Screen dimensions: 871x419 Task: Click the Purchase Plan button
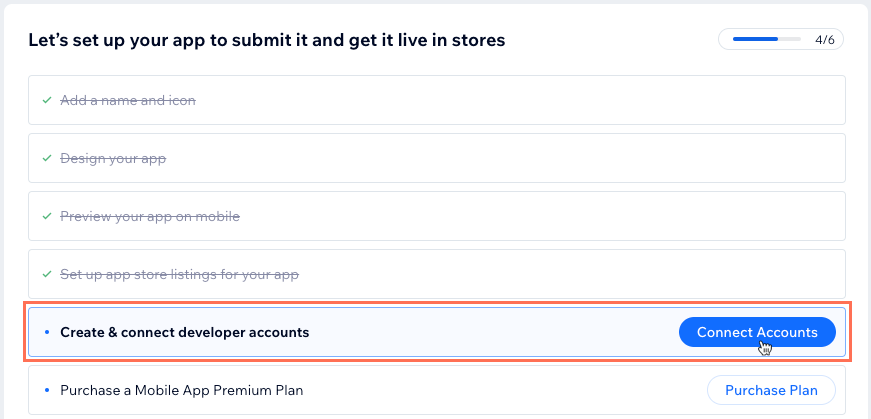click(771, 390)
